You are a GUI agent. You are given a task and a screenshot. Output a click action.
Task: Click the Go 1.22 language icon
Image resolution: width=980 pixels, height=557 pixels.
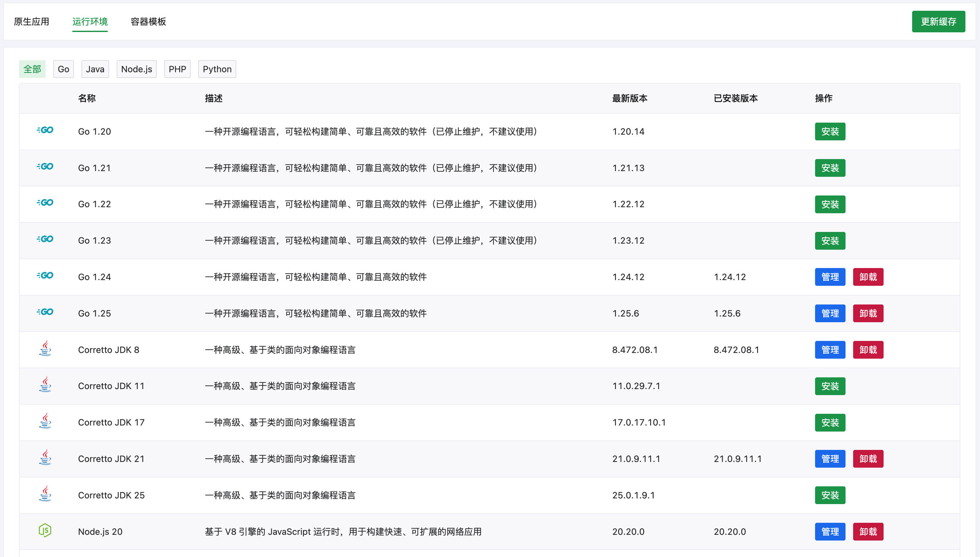[x=45, y=203]
